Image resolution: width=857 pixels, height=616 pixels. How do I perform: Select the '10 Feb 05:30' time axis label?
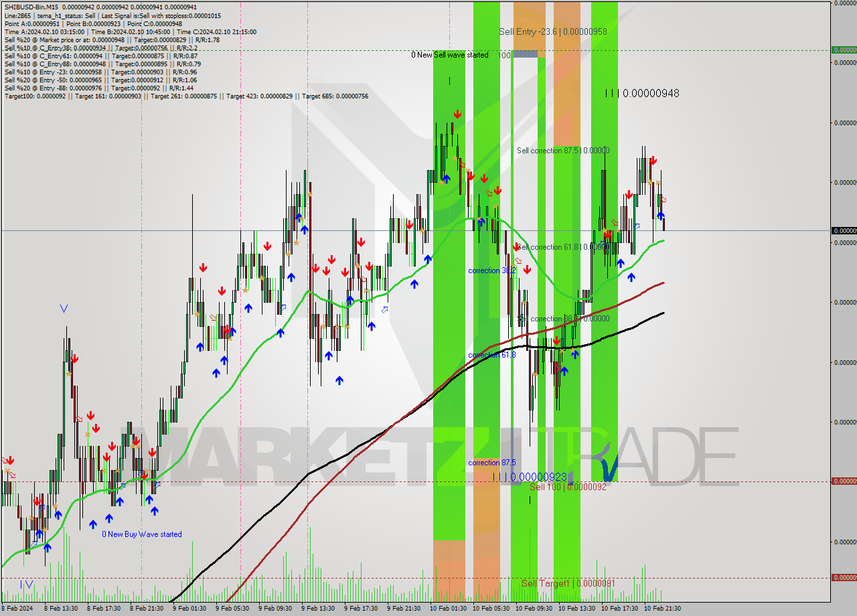coord(491,609)
